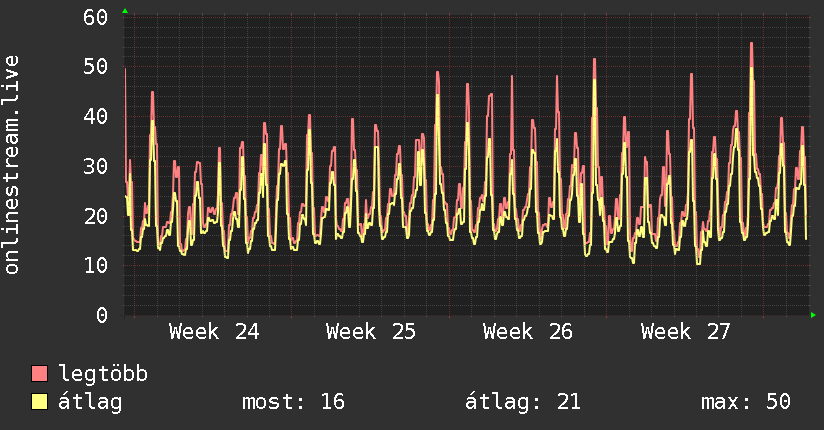
Task: Click the 10 y-axis tick label
Action: pyautogui.click(x=95, y=265)
